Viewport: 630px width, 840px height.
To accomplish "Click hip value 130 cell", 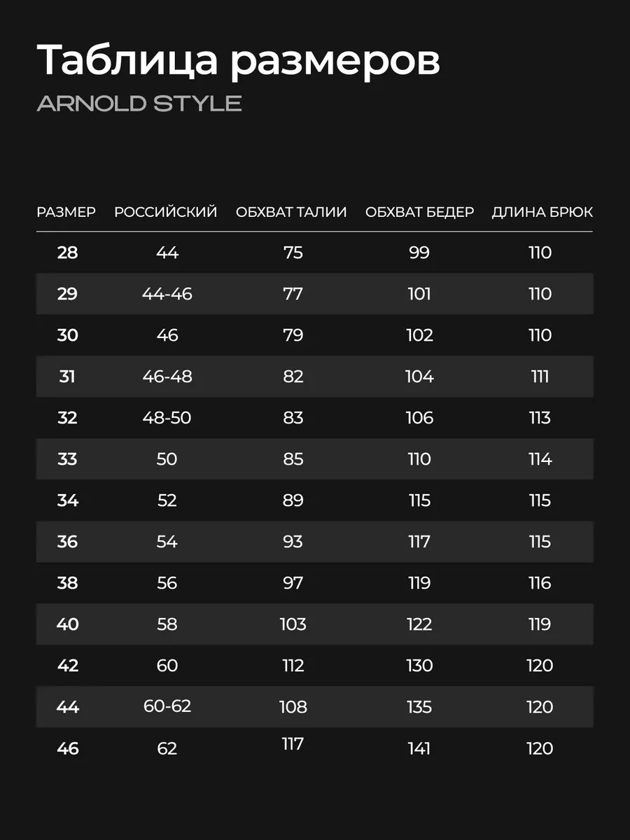I will [419, 666].
